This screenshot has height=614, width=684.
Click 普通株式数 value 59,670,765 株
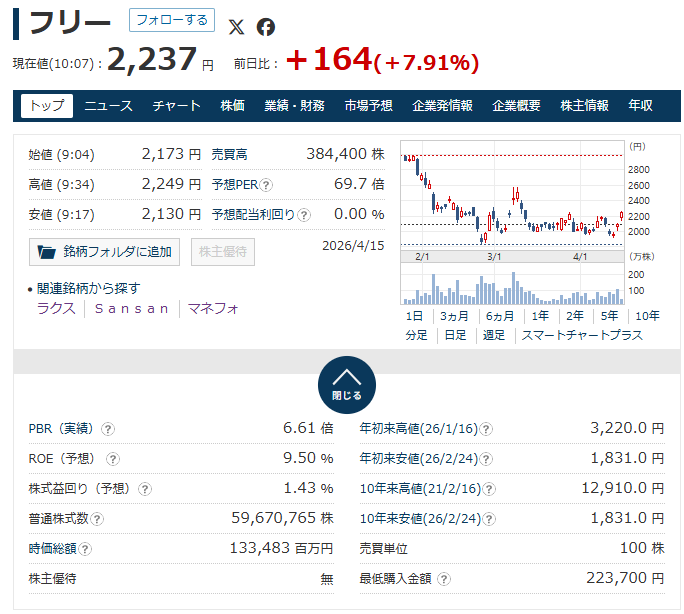click(282, 518)
